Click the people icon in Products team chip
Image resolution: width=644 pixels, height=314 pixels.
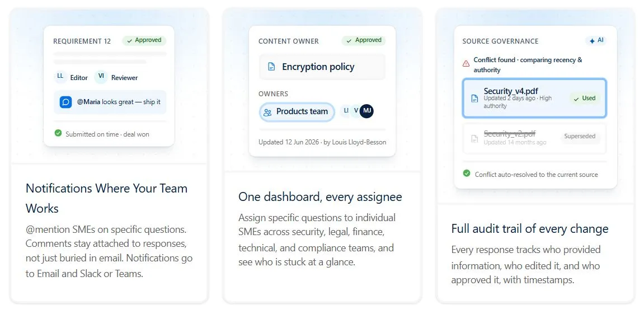pyautogui.click(x=267, y=112)
